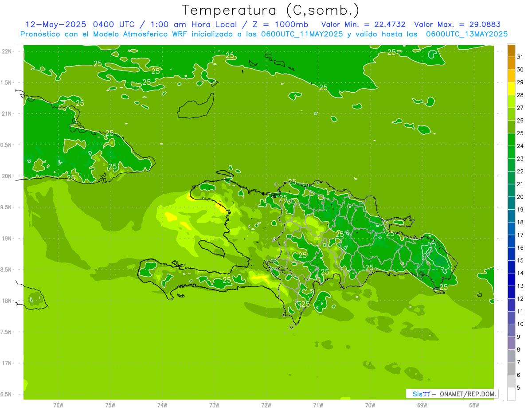Click the color scale label 29
Image resolution: width=532 pixels, height=411 pixels.
[520, 82]
